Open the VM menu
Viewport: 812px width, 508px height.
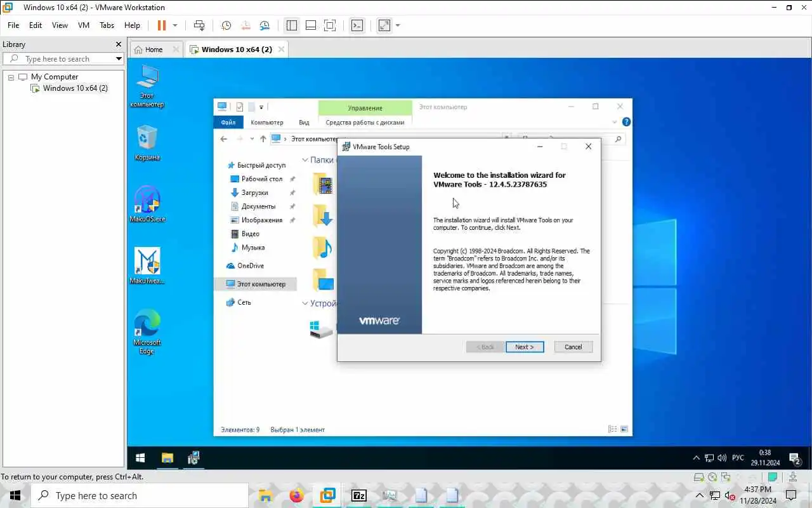click(84, 25)
